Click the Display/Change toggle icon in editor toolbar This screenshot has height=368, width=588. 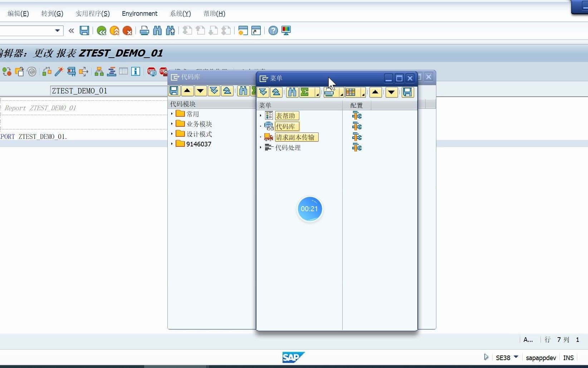click(x=7, y=72)
